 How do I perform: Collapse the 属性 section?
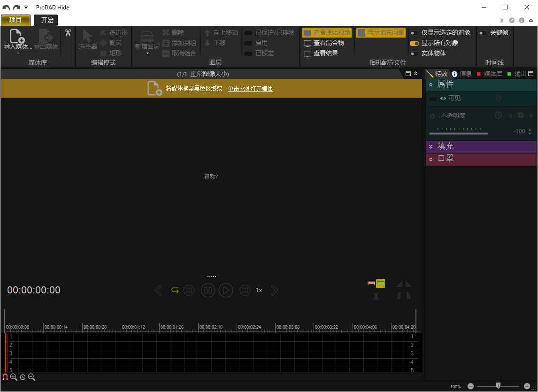[x=431, y=84]
